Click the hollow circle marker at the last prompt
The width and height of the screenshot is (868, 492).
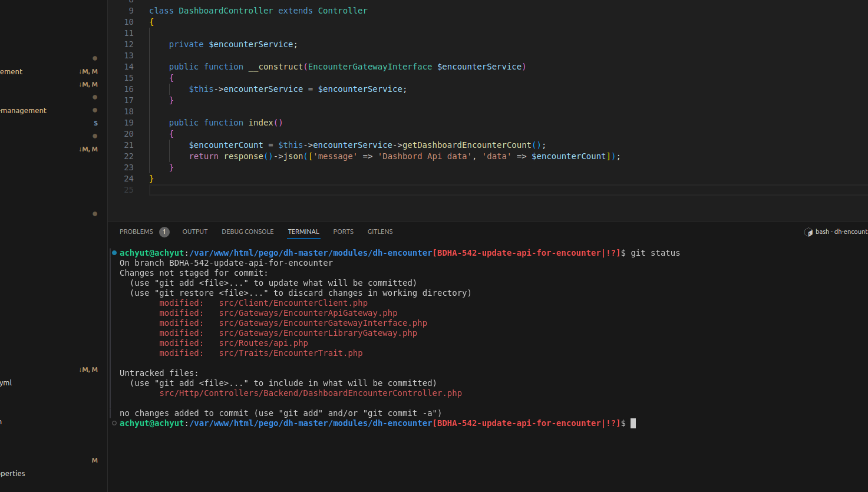[x=114, y=423]
